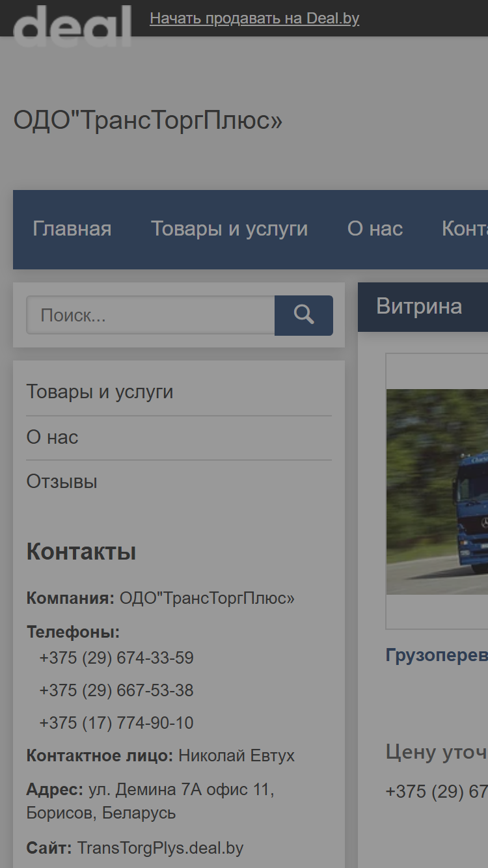The image size is (488, 868).
Task: Open the cut-off Контакты navigation item
Action: point(465,229)
